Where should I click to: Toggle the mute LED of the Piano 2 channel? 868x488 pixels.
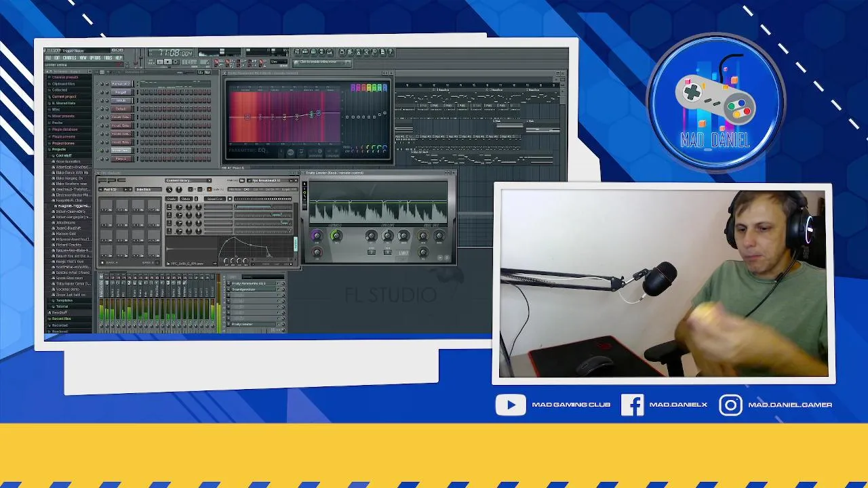tap(97, 159)
